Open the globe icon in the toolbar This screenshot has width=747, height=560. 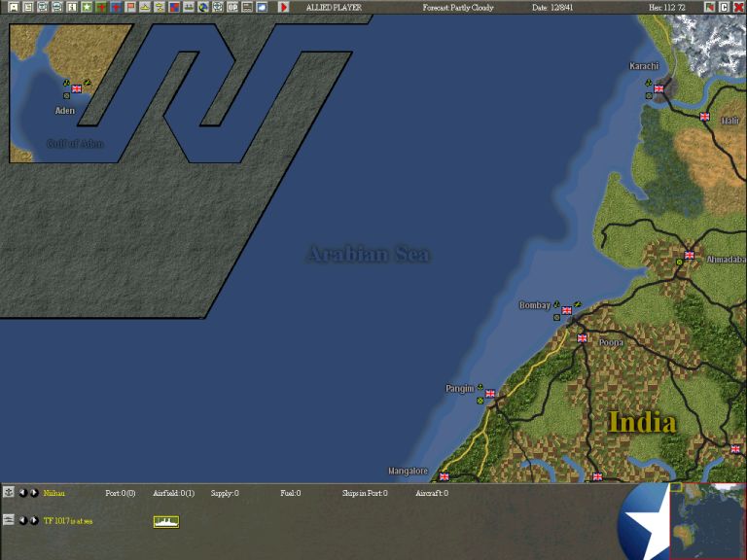click(203, 7)
